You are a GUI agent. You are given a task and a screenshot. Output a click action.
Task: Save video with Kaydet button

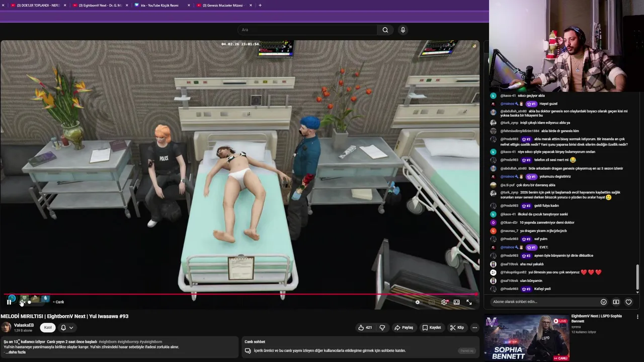click(x=432, y=327)
